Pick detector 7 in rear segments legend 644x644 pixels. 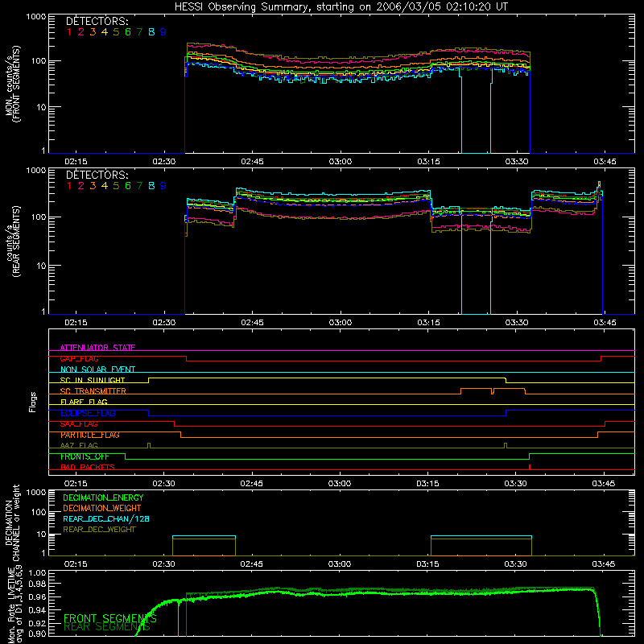click(139, 186)
